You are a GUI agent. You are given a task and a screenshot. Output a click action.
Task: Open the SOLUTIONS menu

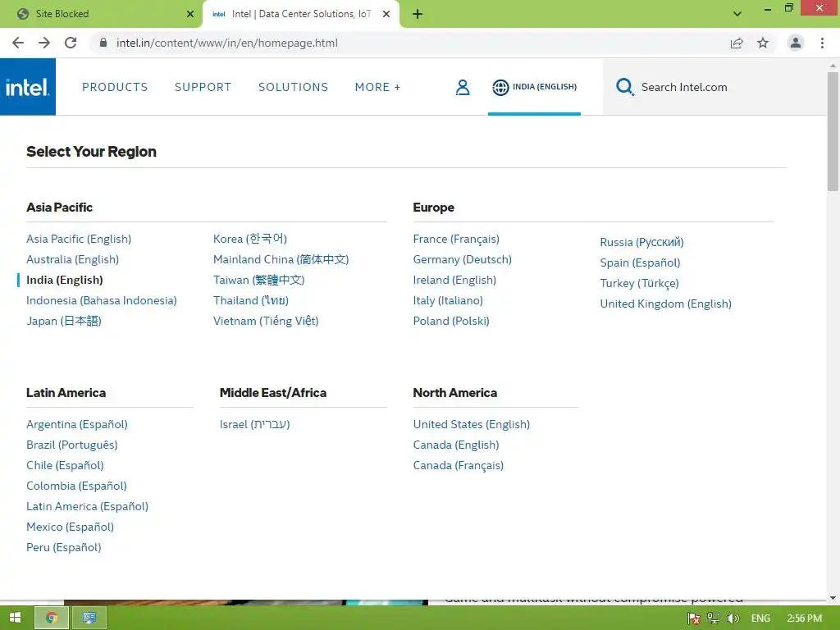(x=293, y=87)
